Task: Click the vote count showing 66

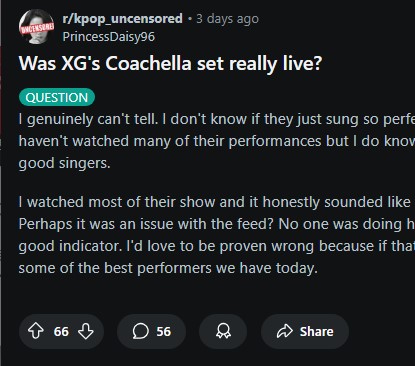Action: (x=61, y=331)
